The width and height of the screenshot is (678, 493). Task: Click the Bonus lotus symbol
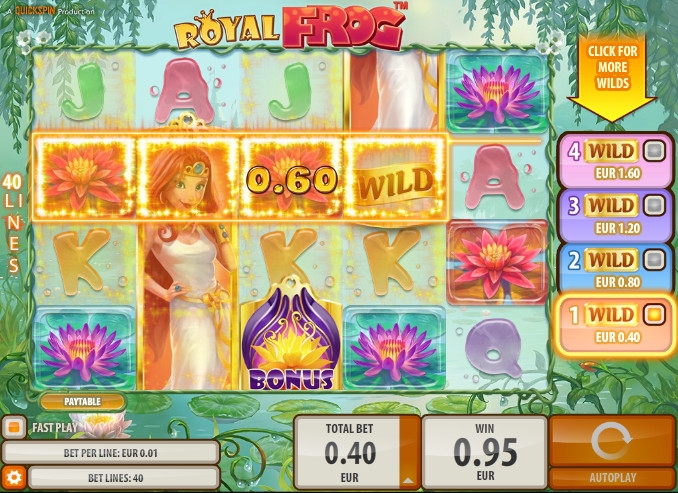tap(291, 334)
